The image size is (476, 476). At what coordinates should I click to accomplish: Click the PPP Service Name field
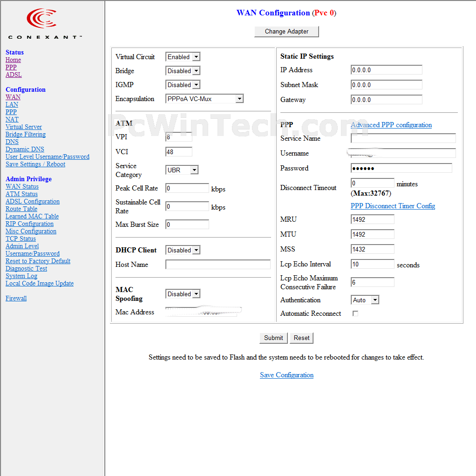(403, 138)
